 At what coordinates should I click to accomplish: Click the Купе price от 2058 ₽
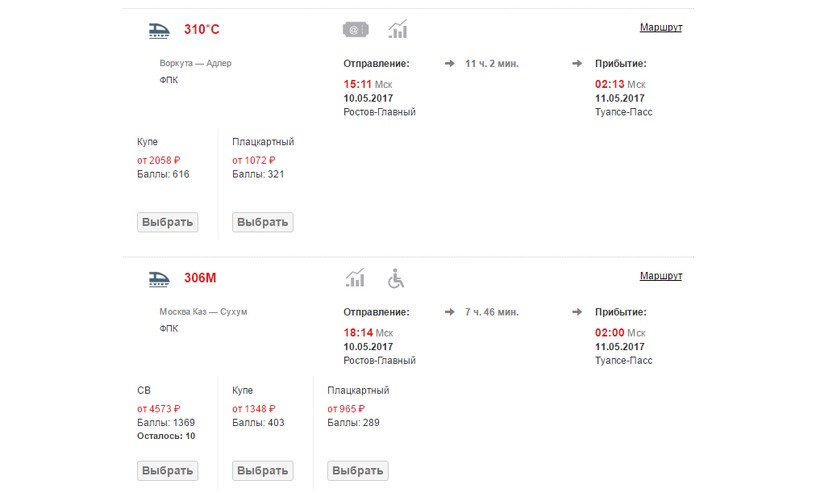coord(158,160)
